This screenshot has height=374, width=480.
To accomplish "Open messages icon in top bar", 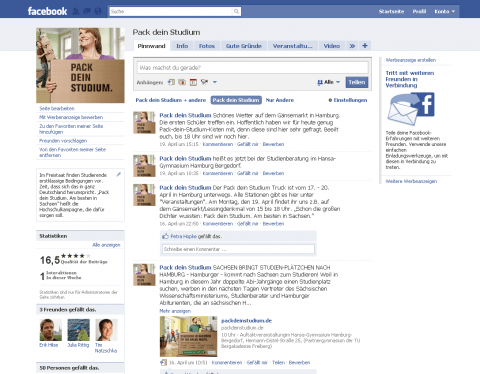I will 87,11.
